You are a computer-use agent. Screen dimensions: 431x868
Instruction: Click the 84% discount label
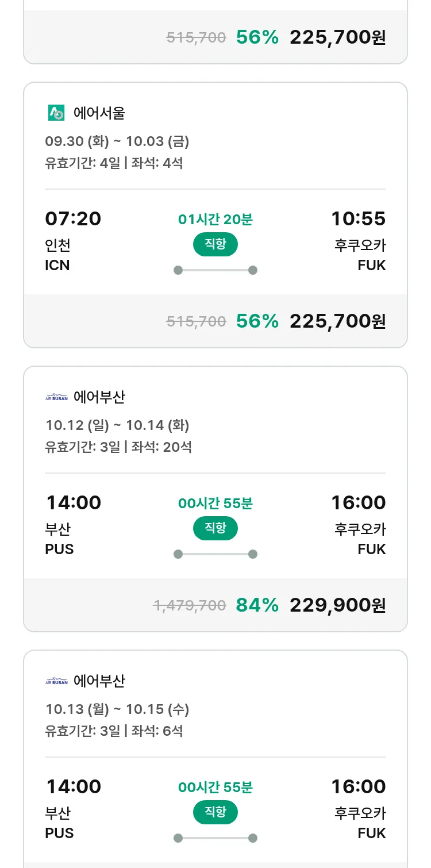[257, 605]
